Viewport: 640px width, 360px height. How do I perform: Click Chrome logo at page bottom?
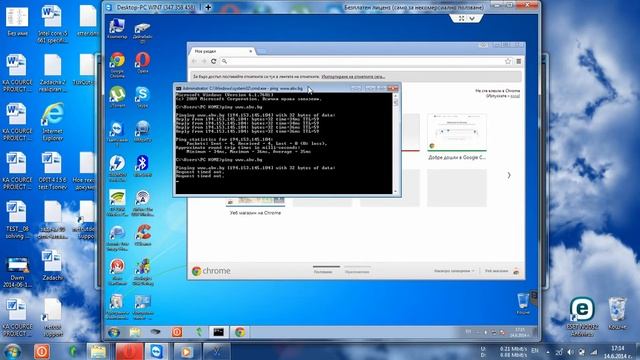click(211, 271)
